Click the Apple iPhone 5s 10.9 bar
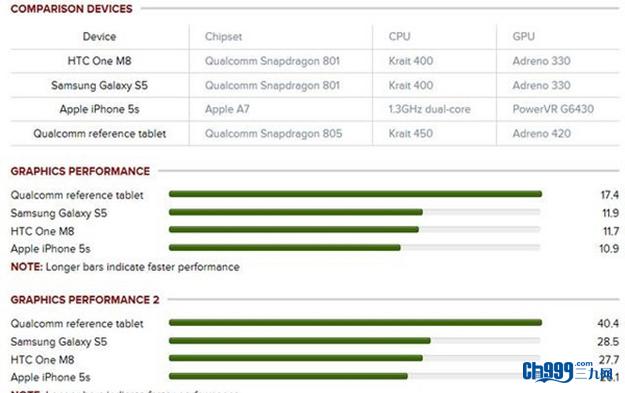Screen dimensions: 625x393 click(285, 248)
